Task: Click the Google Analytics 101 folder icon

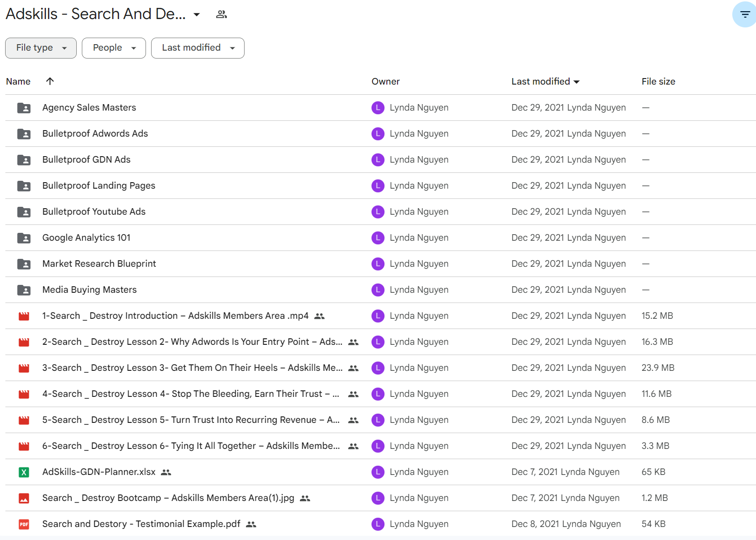Action: click(24, 238)
